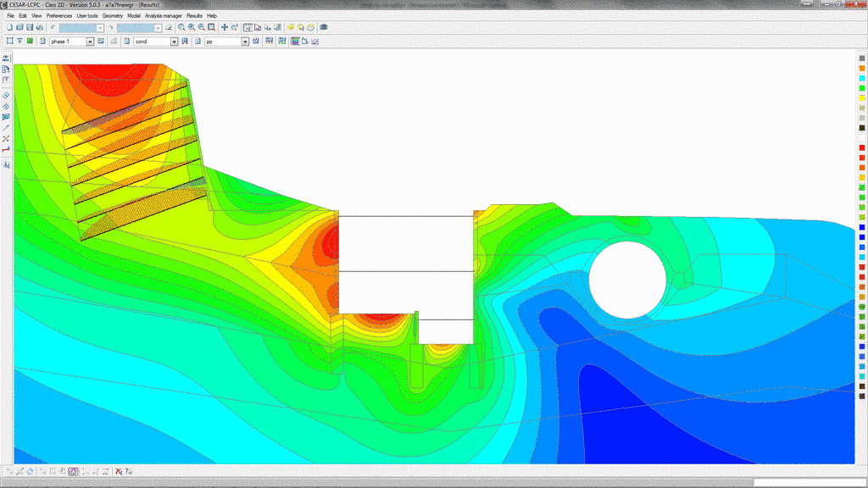
Task: Toggle the active contour display button
Action: click(295, 41)
